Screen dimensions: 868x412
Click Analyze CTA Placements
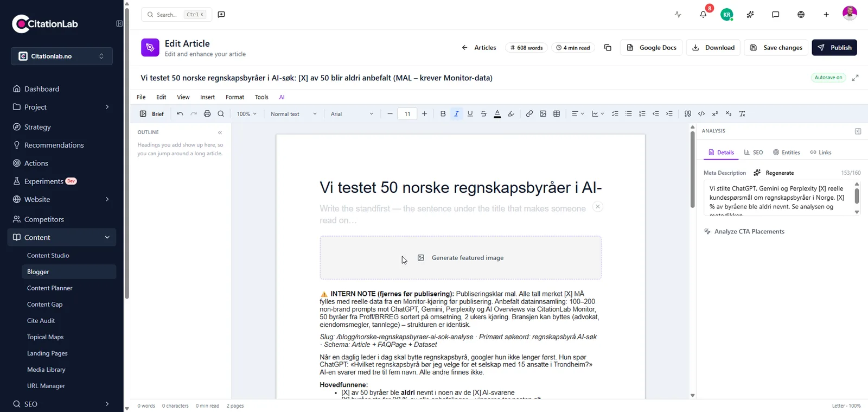[x=744, y=231]
